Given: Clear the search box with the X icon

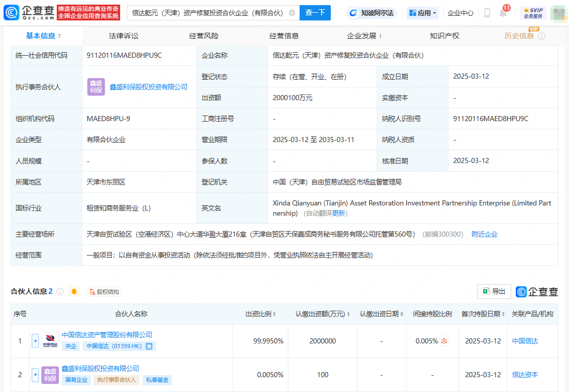Looking at the screenshot, I should coord(292,13).
